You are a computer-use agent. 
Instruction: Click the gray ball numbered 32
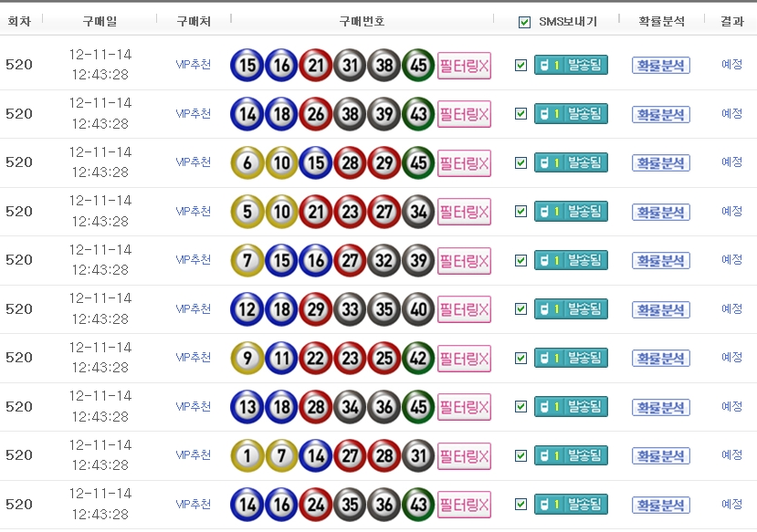(x=384, y=260)
